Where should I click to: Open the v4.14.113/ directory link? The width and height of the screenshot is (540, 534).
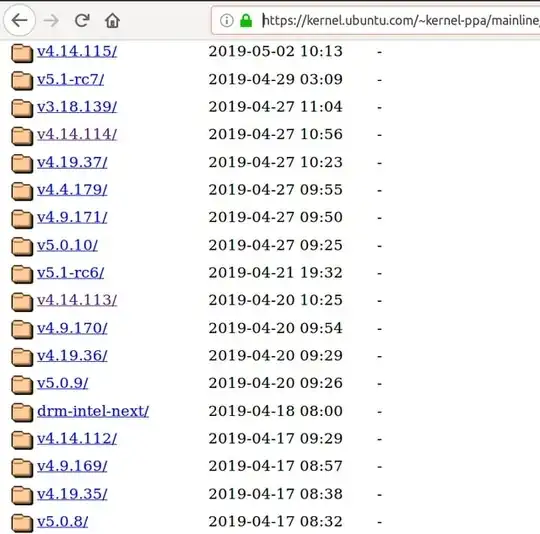(x=77, y=300)
